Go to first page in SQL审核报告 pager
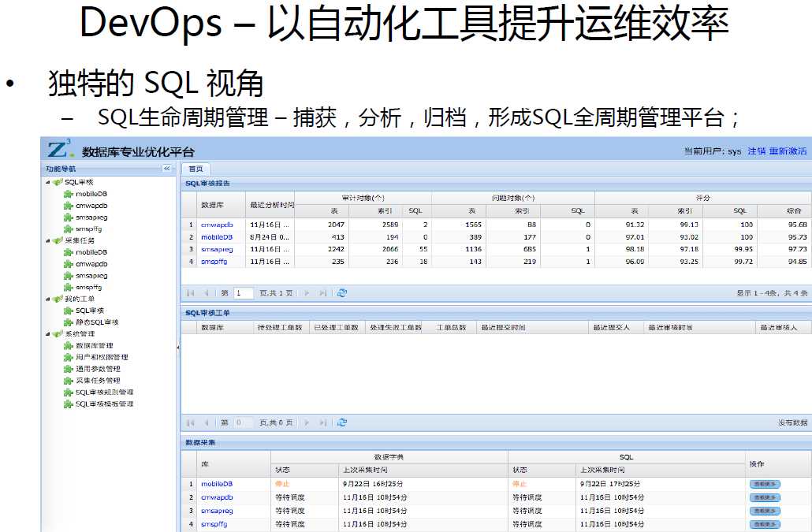The width and height of the screenshot is (812, 532). pyautogui.click(x=190, y=293)
